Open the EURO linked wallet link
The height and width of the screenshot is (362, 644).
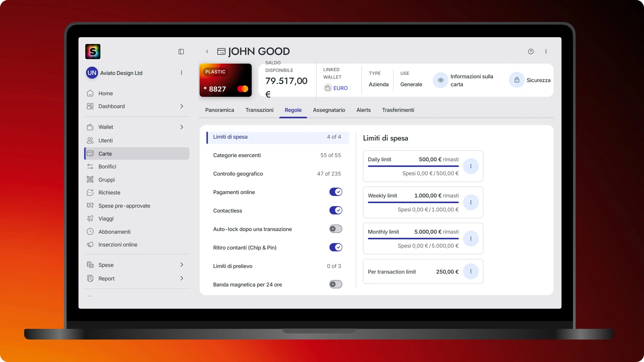(x=340, y=88)
